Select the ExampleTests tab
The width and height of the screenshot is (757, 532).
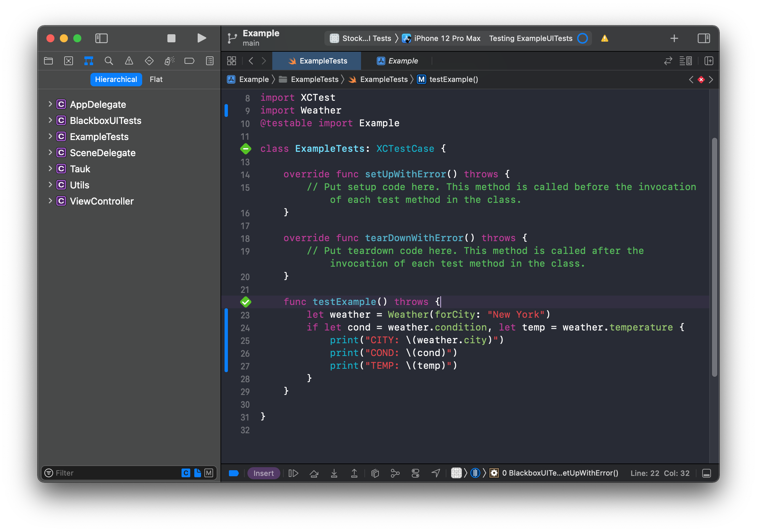point(320,60)
